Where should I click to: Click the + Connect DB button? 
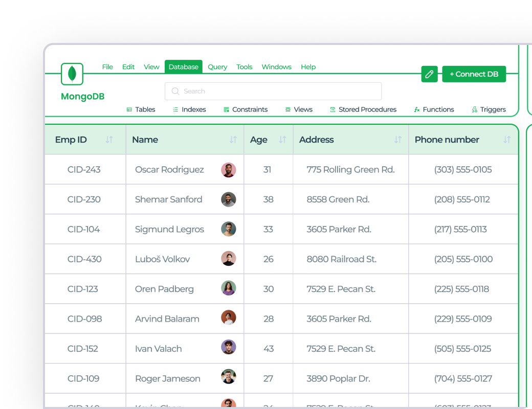[474, 74]
